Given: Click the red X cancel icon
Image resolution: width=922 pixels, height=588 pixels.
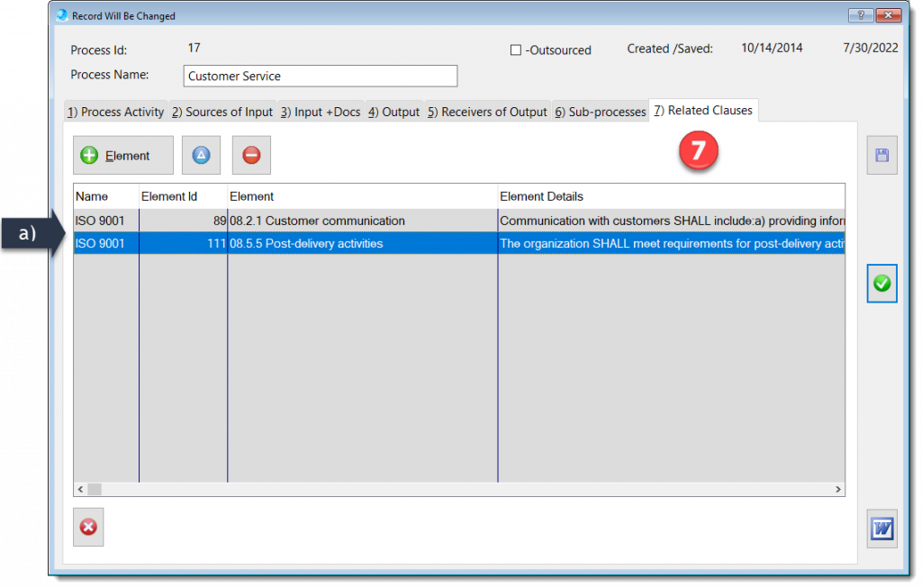Looking at the screenshot, I should click(x=88, y=527).
